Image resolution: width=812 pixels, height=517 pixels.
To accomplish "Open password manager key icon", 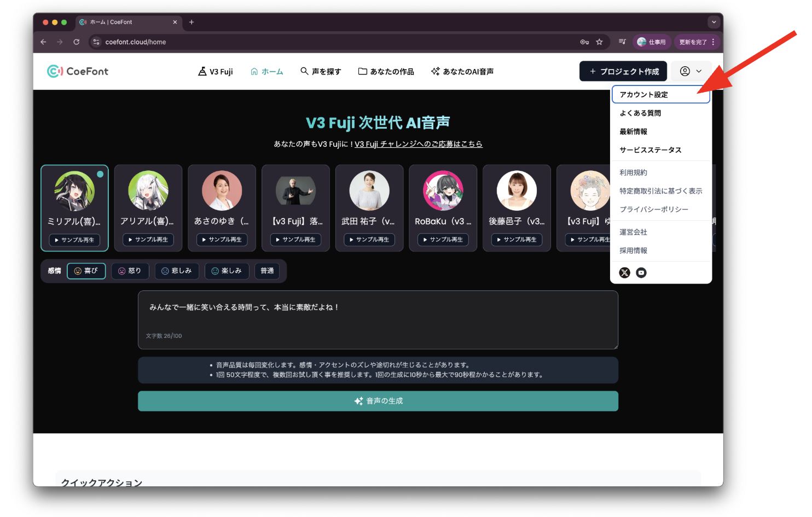I will pyautogui.click(x=584, y=42).
